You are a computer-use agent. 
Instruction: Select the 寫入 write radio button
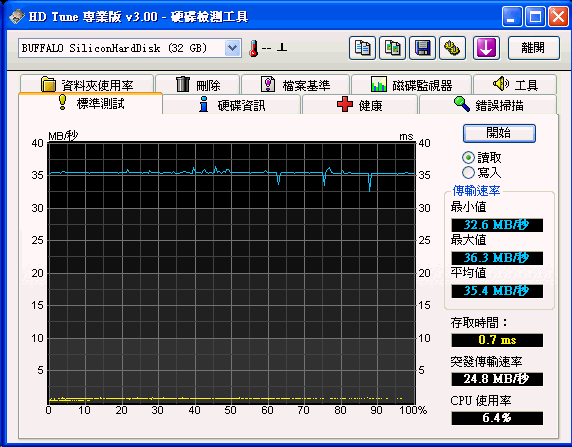(x=468, y=172)
